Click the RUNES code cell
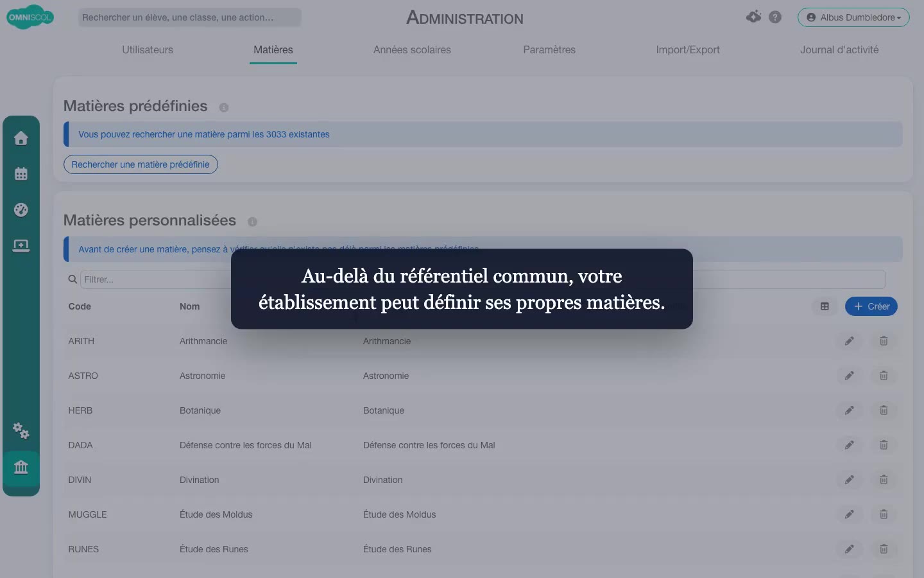Viewport: 924px width, 578px height. pos(83,549)
